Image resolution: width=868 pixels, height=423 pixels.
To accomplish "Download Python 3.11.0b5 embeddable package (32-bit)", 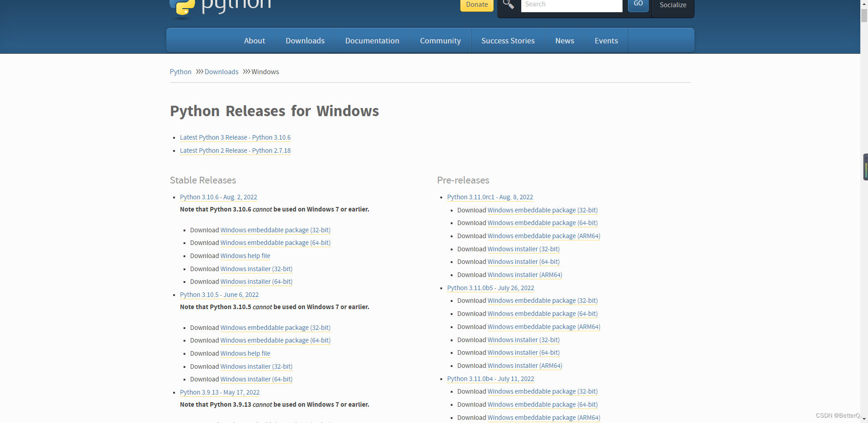I will coord(542,301).
